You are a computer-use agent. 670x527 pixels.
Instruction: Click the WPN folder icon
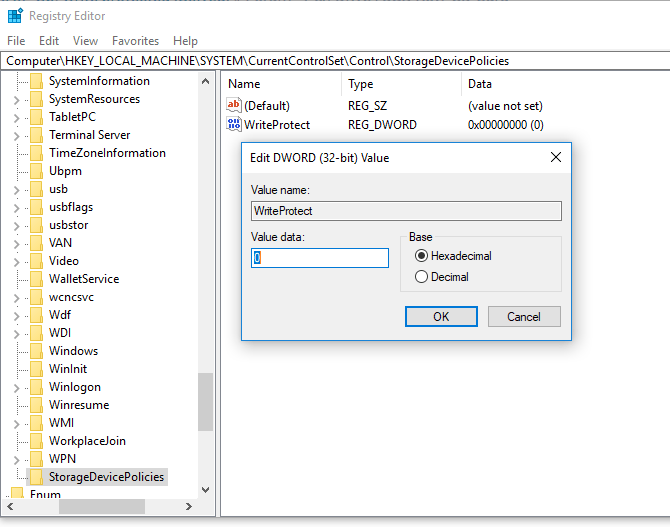click(37, 459)
